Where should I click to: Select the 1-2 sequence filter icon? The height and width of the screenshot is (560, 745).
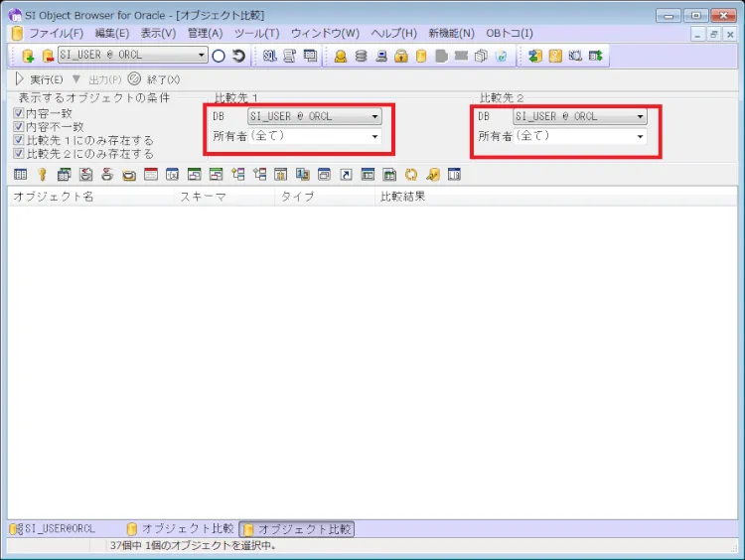[303, 175]
